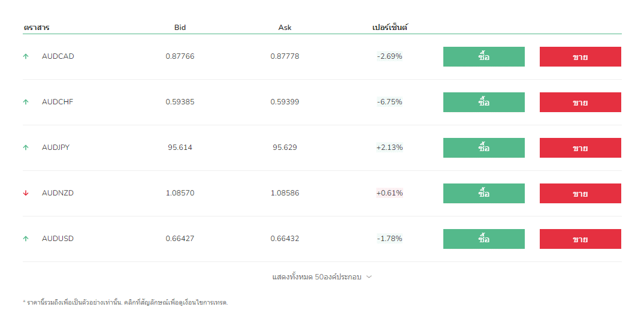This screenshot has width=644, height=319.
Task: Buy AUDCHF with the green ซื้อ button
Action: 483,103
